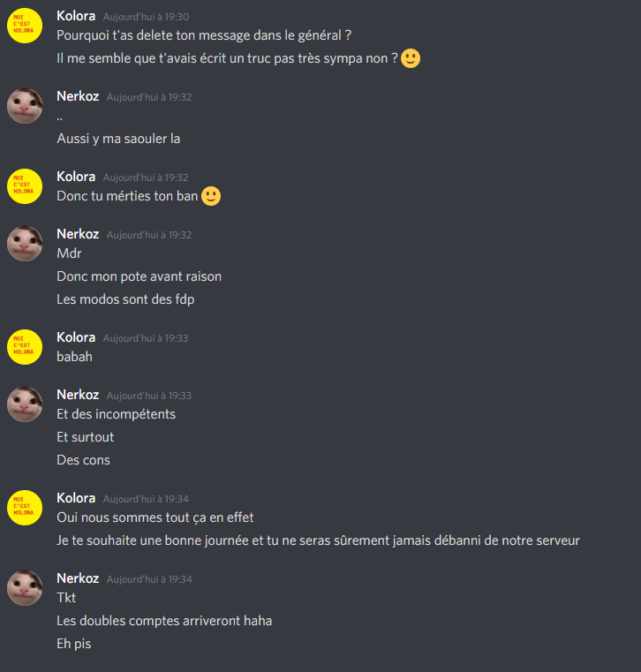The height and width of the screenshot is (672, 641).
Task: Select the message "Les modos sont des fdp"
Action: pos(125,299)
